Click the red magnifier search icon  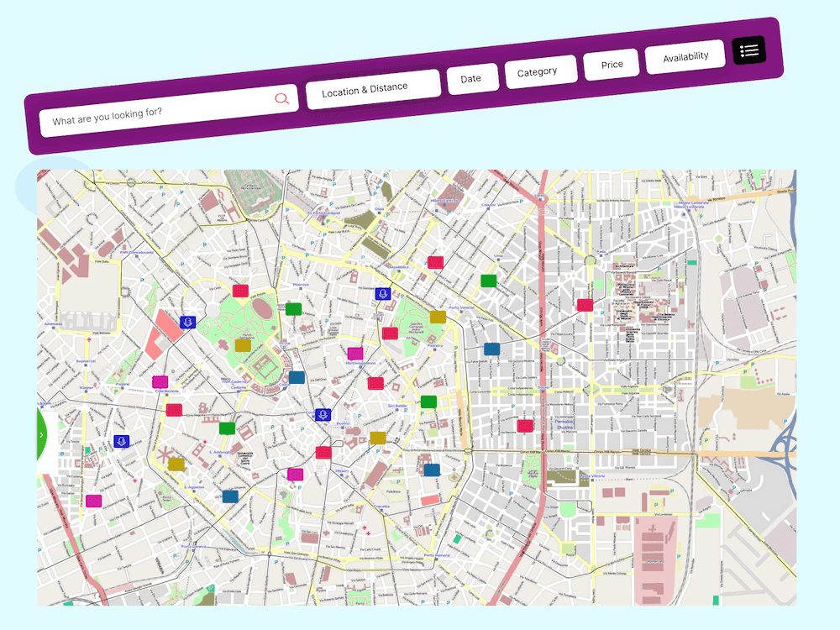[x=281, y=98]
